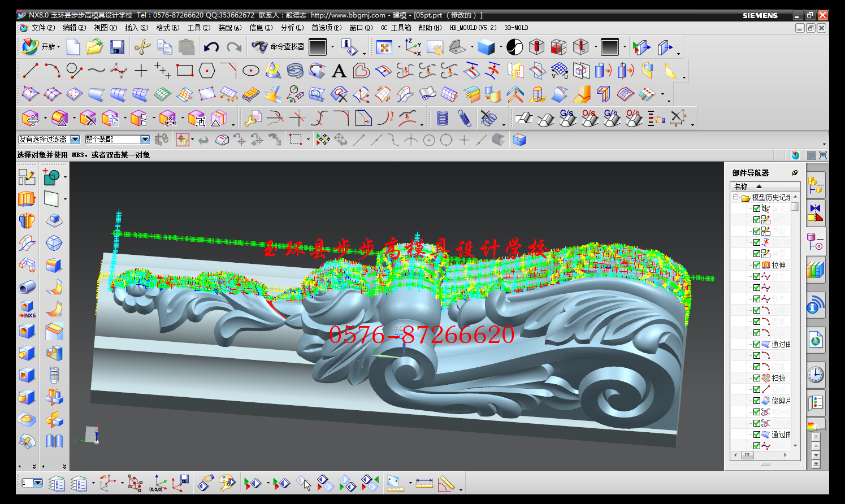Screen dimensions: 845x504
Task: Open the HD3D tools info tab
Action: click(x=816, y=305)
